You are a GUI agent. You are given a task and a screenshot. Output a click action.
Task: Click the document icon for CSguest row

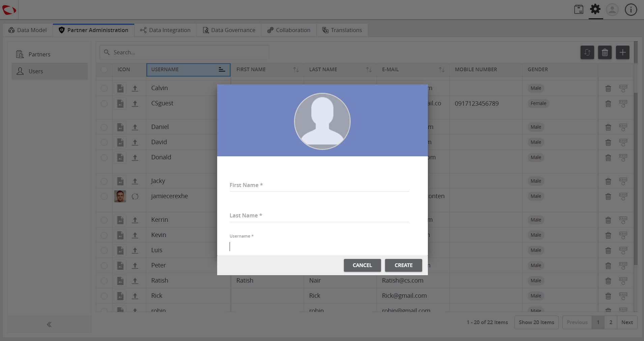(120, 104)
